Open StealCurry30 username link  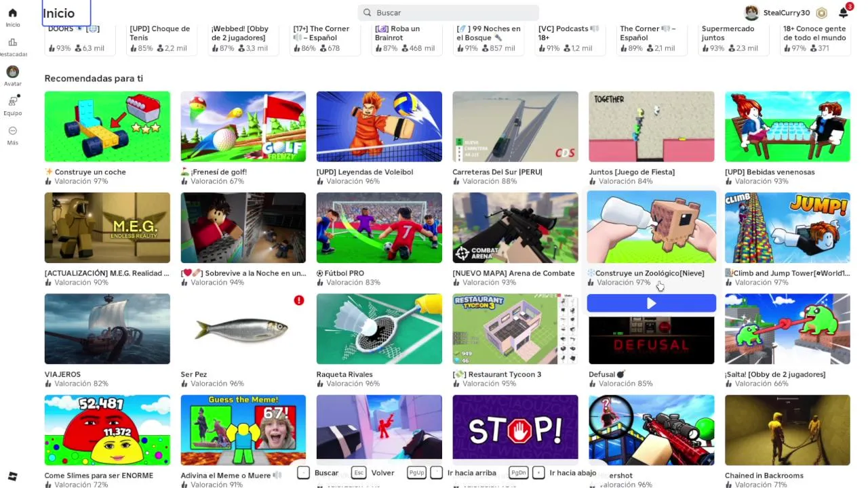pos(787,13)
